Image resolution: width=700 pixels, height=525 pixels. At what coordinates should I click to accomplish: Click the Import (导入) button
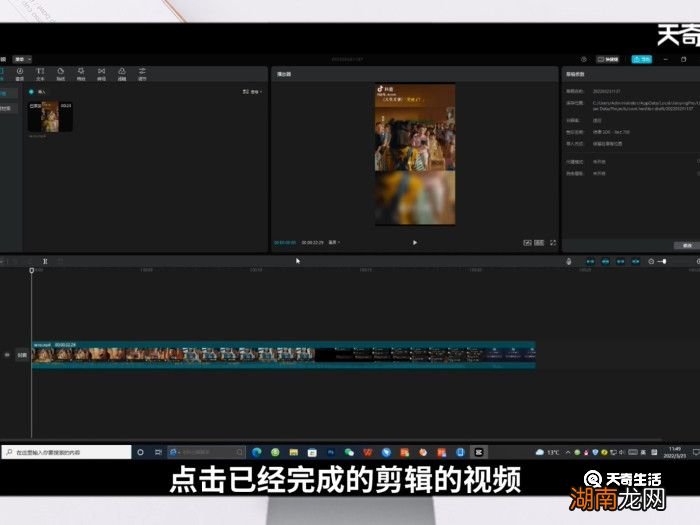pos(38,92)
